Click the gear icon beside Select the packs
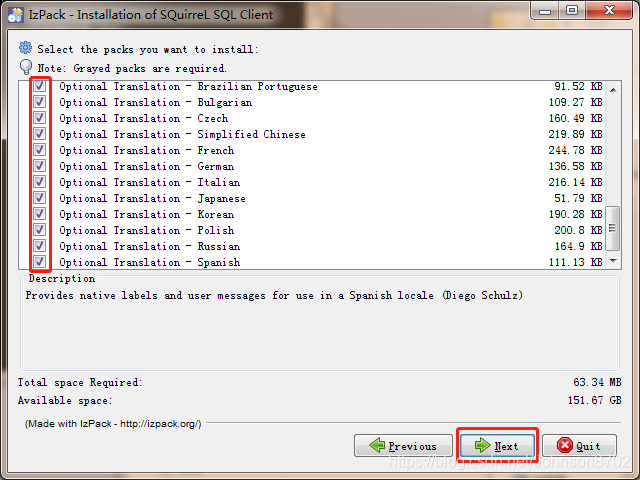 click(x=25, y=48)
